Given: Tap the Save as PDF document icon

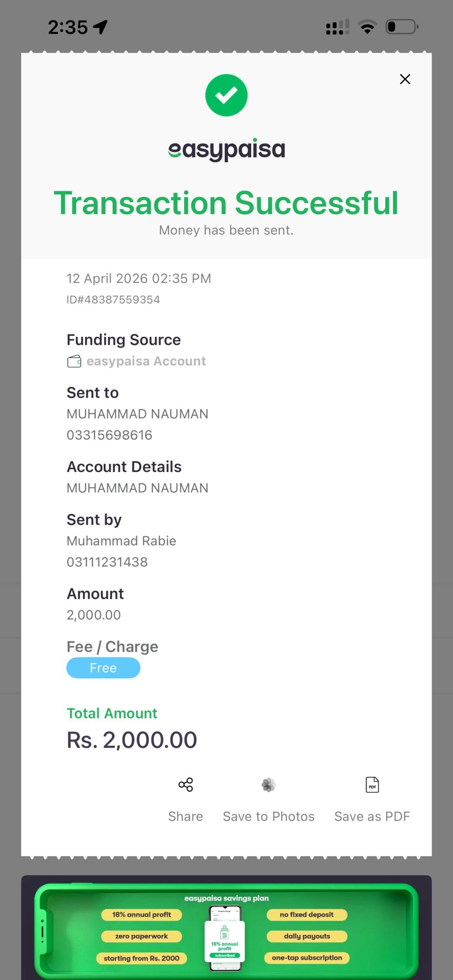Looking at the screenshot, I should pos(372,785).
